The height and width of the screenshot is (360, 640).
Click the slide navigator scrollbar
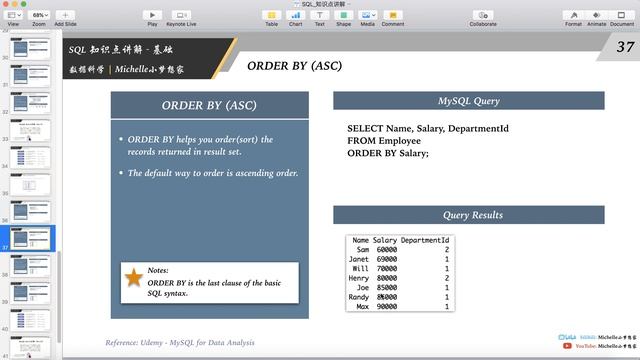click(59, 297)
